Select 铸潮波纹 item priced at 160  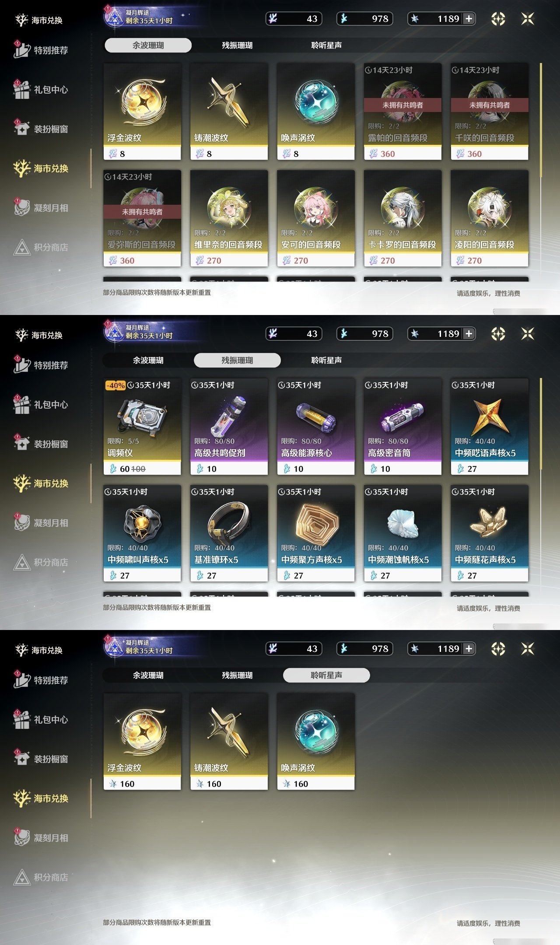(x=229, y=742)
